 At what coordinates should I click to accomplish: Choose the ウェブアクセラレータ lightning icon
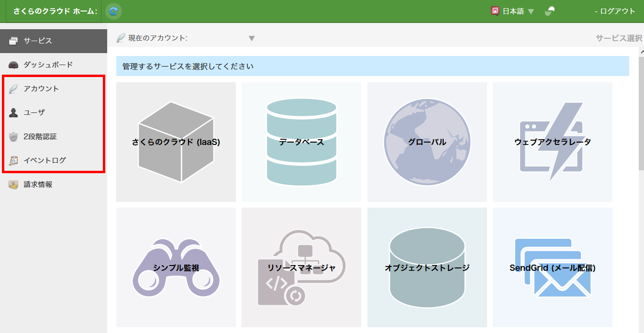point(552,142)
